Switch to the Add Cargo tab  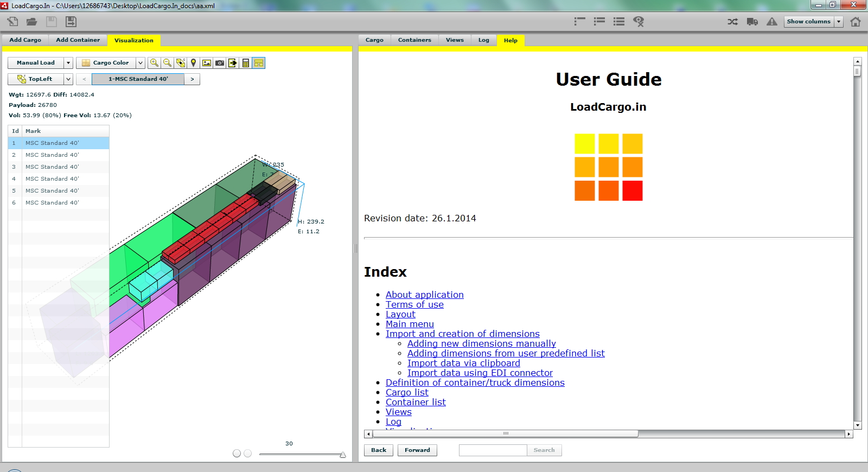click(x=25, y=40)
